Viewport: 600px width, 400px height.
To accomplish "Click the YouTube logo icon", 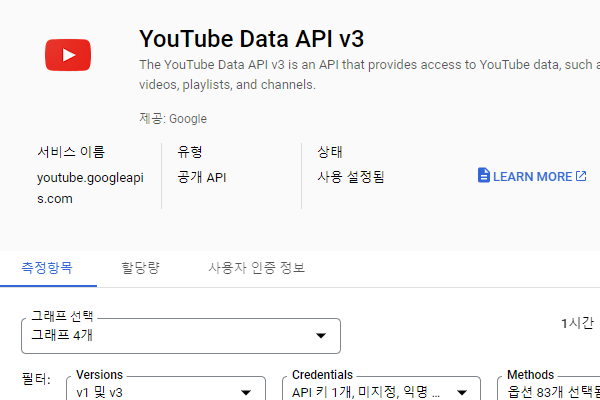I will [68, 55].
